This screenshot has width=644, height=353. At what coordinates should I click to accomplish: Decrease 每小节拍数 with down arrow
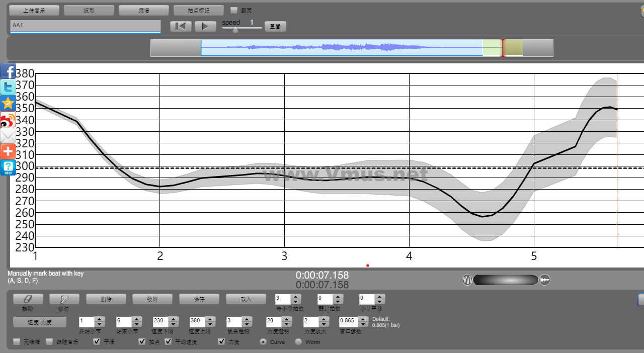[x=296, y=302]
